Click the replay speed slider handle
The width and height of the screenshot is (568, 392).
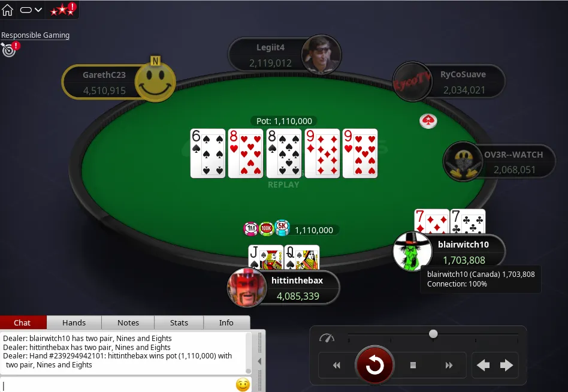(433, 334)
